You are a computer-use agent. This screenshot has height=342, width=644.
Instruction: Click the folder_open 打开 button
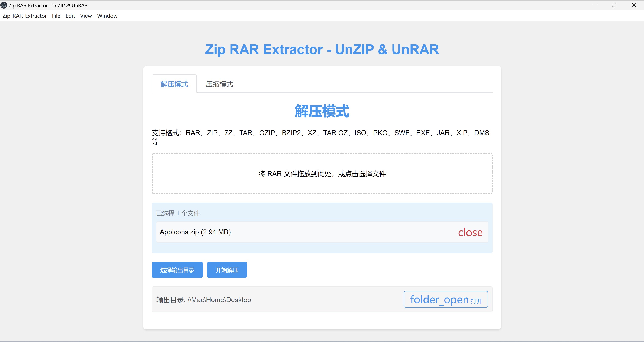click(446, 299)
